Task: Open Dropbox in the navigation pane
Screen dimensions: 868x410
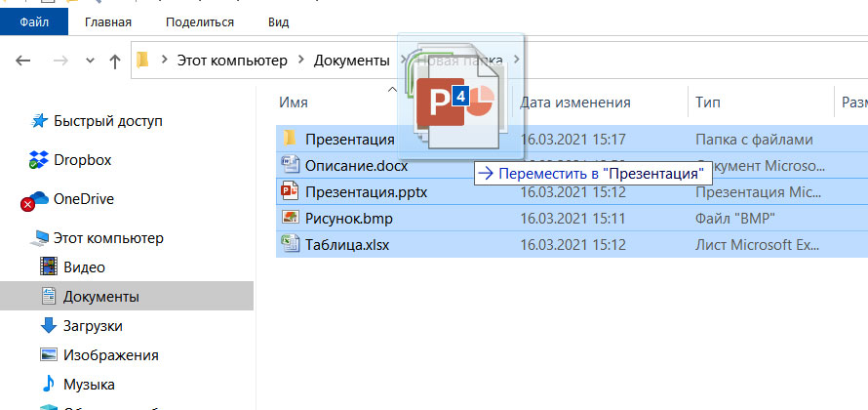Action: [x=83, y=160]
